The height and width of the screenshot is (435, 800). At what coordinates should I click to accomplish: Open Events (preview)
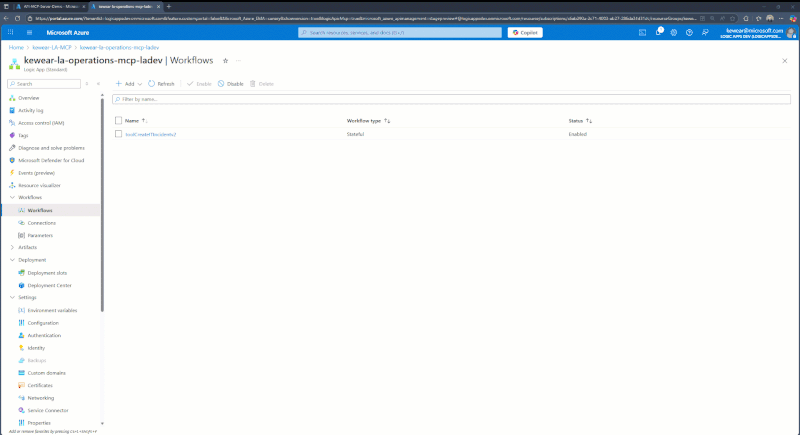click(x=36, y=173)
